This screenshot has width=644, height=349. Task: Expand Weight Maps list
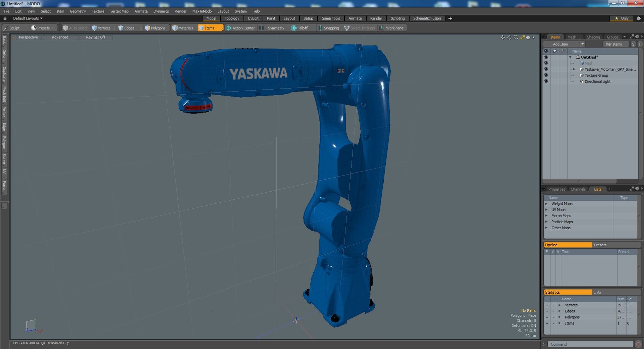[546, 204]
